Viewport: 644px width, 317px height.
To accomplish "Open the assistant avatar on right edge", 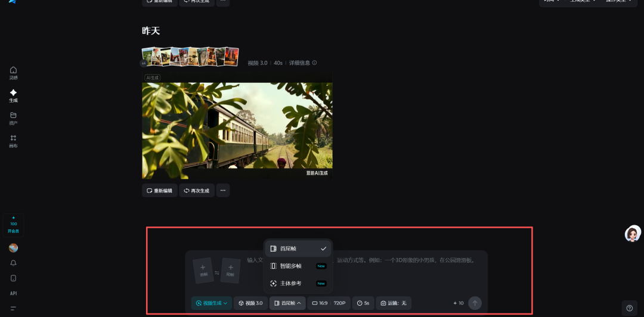I will 633,233.
